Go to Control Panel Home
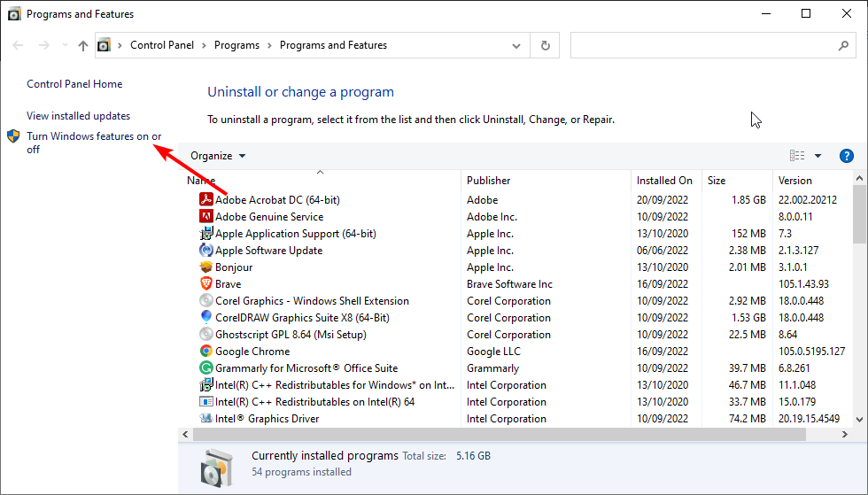868x495 pixels. (74, 83)
